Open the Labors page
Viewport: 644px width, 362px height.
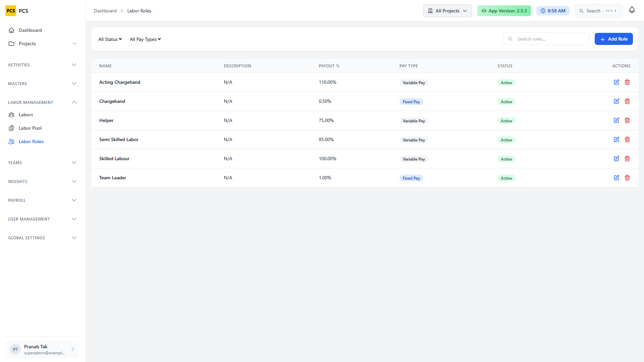43,115
